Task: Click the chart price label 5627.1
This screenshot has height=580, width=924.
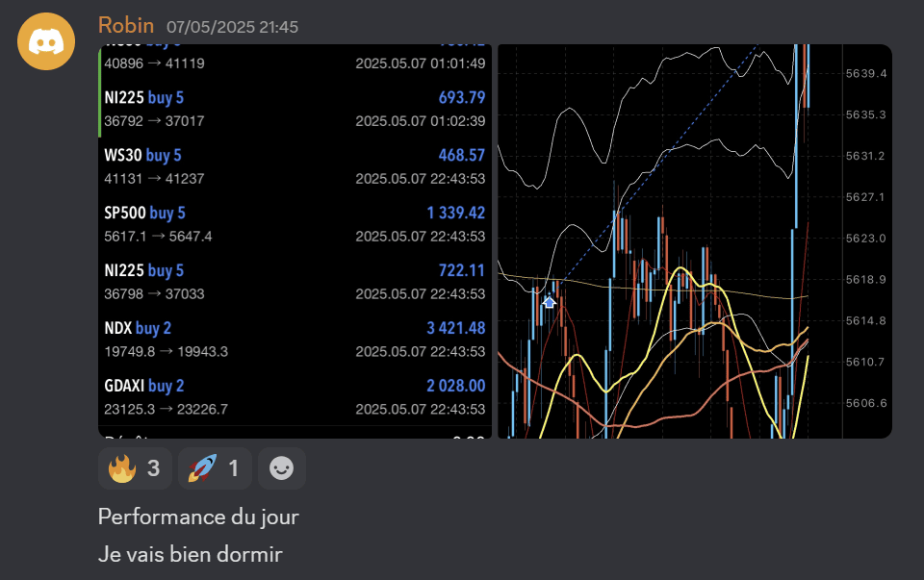Action: [x=866, y=197]
